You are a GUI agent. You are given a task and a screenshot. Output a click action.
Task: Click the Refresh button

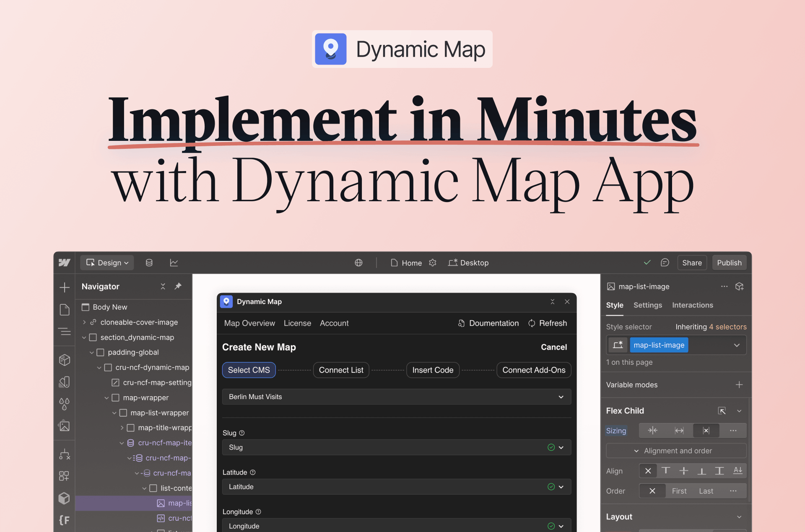(548, 323)
